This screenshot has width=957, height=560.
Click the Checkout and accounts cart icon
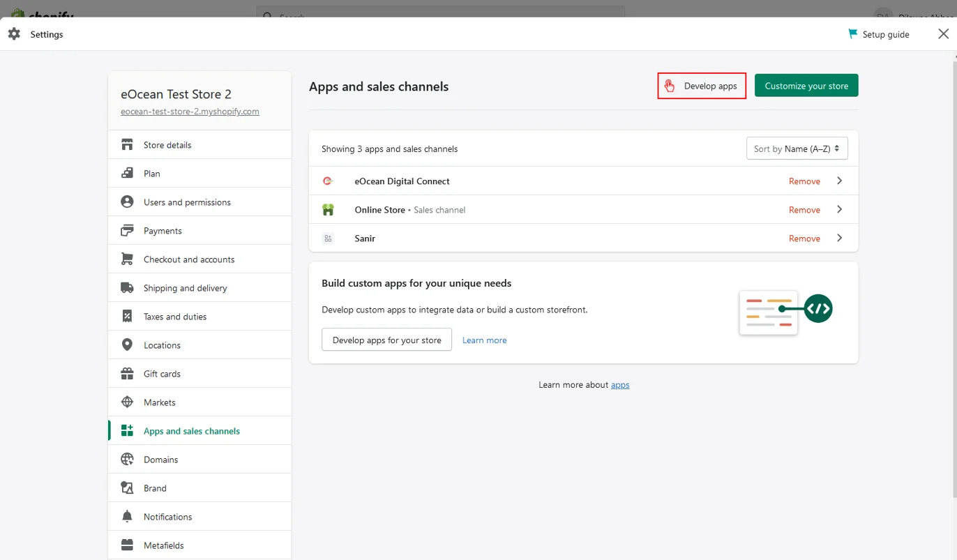(127, 259)
